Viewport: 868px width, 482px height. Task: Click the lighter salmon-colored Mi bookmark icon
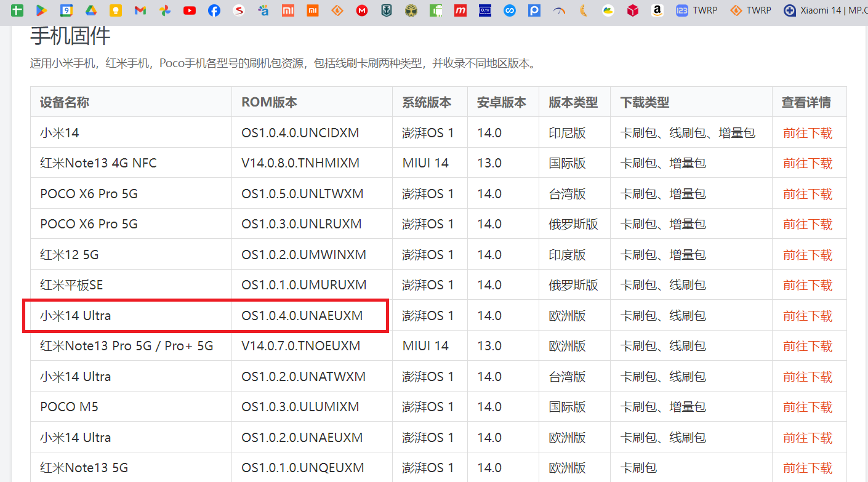288,10
